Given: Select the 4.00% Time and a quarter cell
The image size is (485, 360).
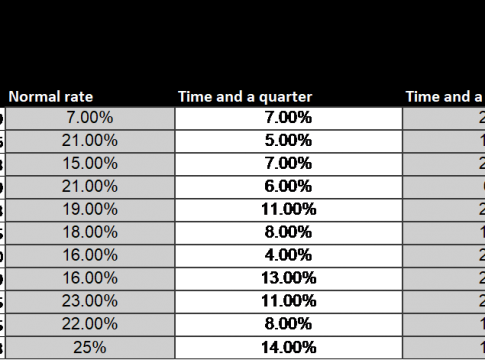Looking at the screenshot, I should [289, 256].
